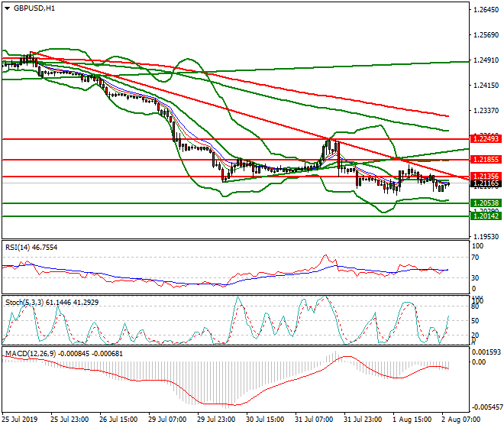Click the 31 Jul 07:00 time label

[x=314, y=420]
